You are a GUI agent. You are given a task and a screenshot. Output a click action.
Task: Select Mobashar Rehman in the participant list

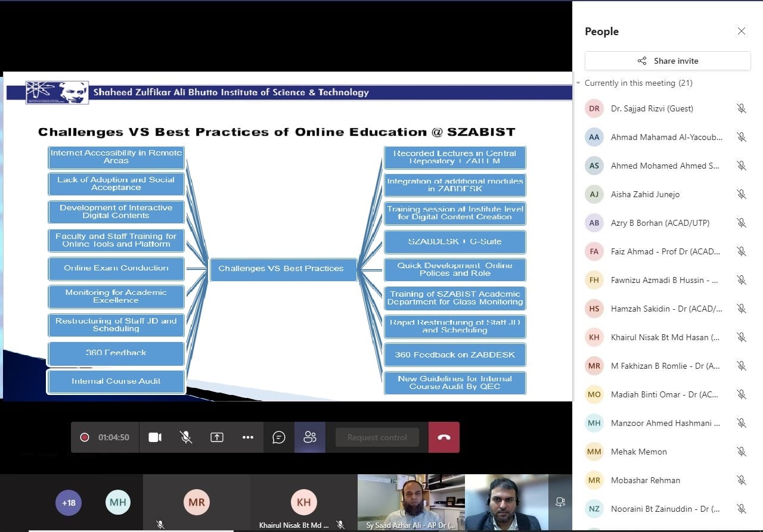pos(645,480)
